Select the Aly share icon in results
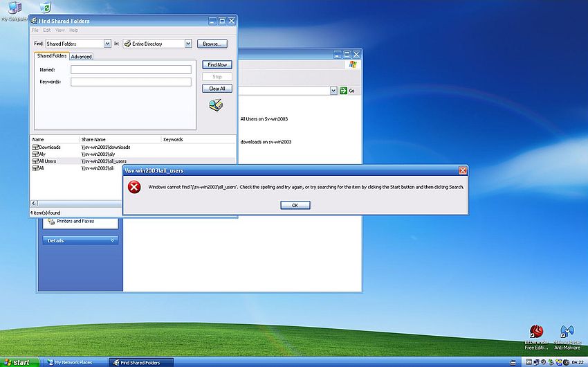 coord(35,154)
